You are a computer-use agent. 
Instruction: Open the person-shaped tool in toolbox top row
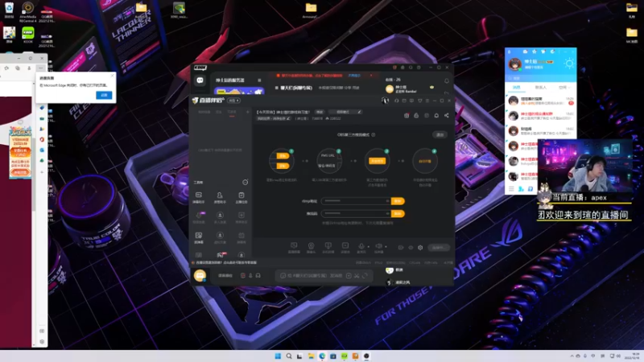pyautogui.click(x=220, y=197)
